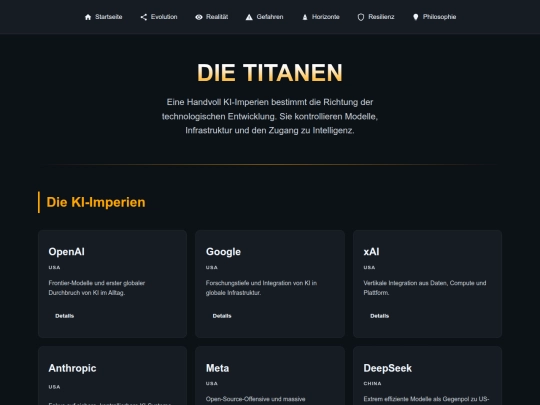Image resolution: width=540 pixels, height=405 pixels.
Task: Click the USA label under Anthropic
Action: [54, 387]
